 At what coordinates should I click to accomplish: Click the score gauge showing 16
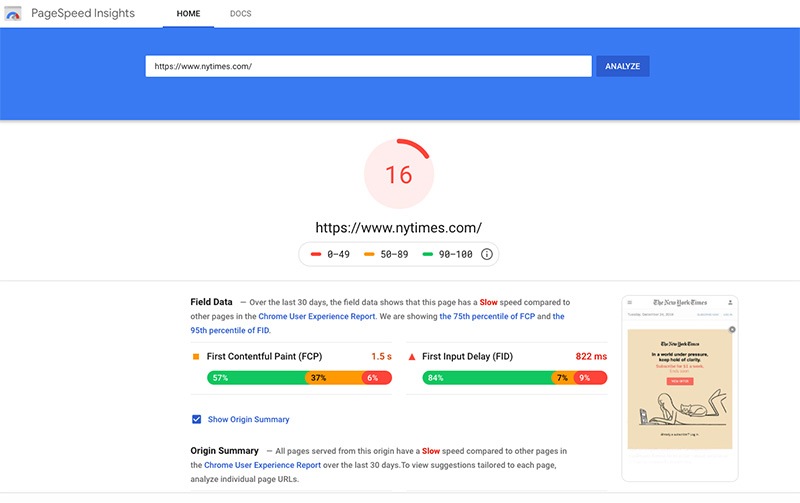(x=398, y=174)
